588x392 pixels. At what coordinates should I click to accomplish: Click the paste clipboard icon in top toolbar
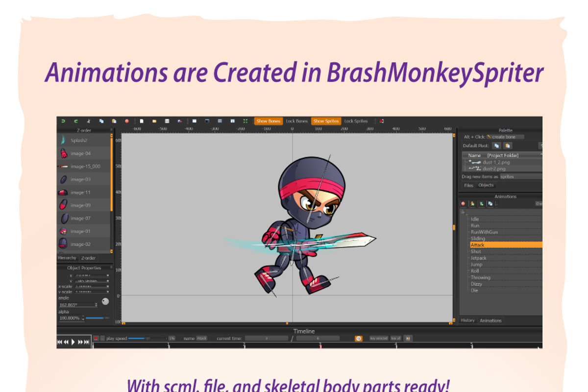click(x=114, y=121)
